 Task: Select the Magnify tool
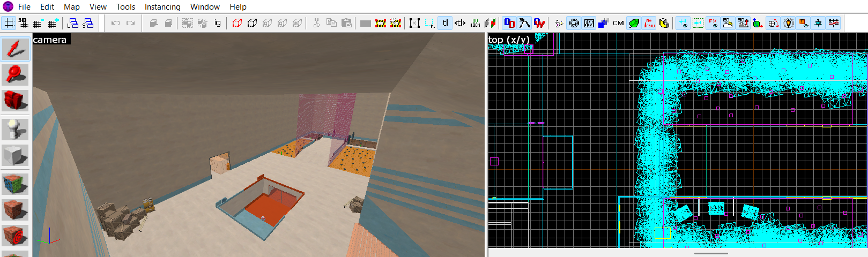(x=15, y=74)
